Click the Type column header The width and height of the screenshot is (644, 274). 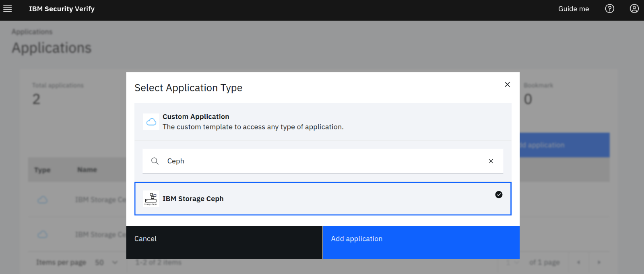click(x=42, y=170)
